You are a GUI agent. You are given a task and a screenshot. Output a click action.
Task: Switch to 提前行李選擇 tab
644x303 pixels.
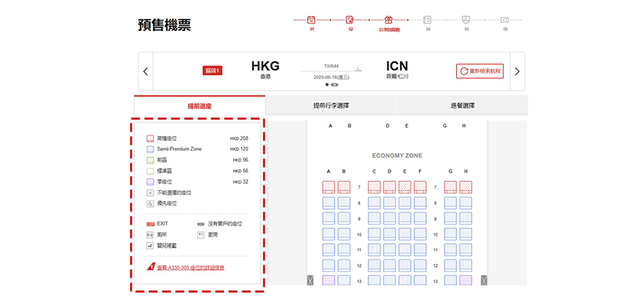(331, 106)
